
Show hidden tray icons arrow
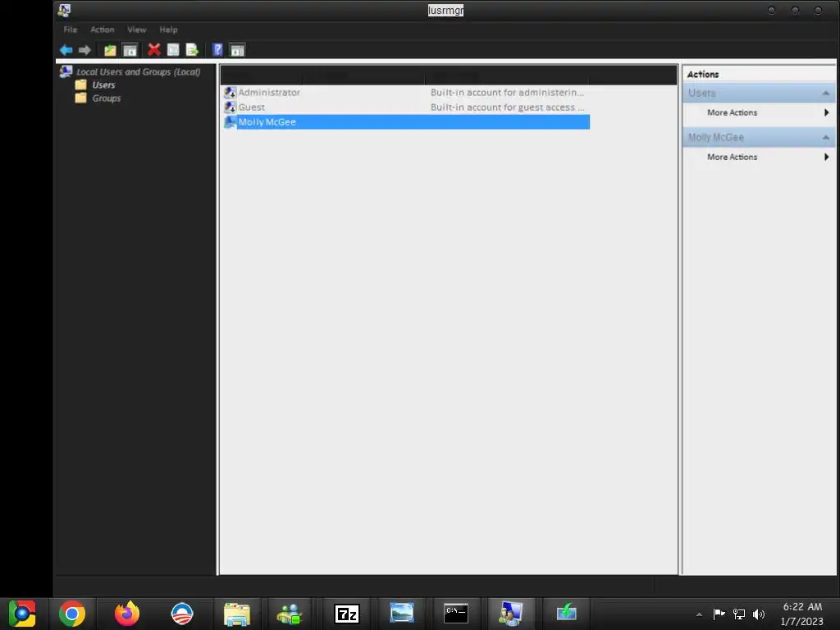pos(699,614)
